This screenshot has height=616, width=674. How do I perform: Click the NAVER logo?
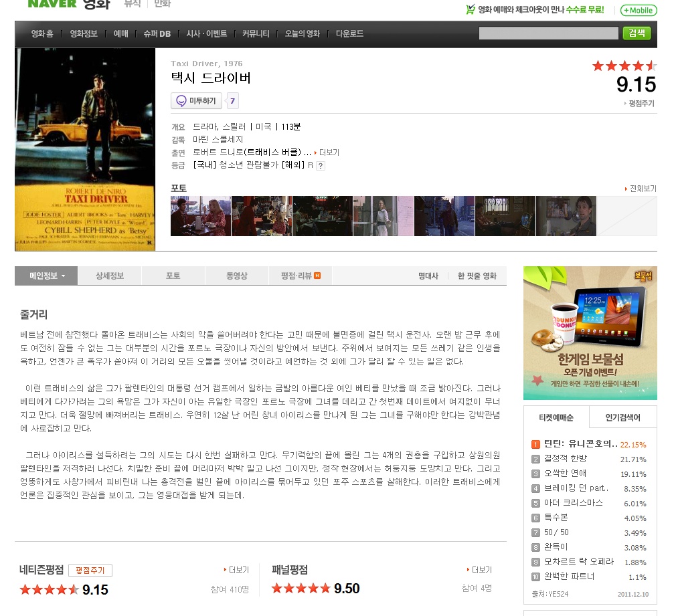(52, 4)
